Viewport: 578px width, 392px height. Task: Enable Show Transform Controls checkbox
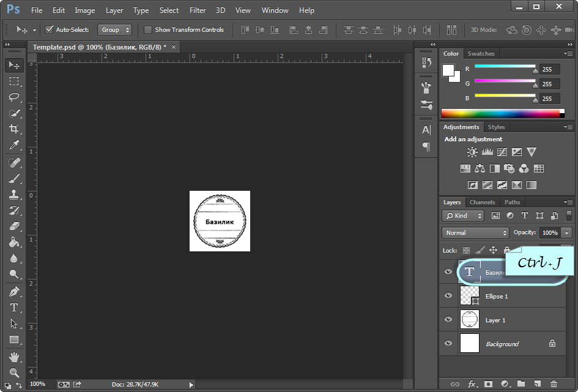pyautogui.click(x=147, y=30)
